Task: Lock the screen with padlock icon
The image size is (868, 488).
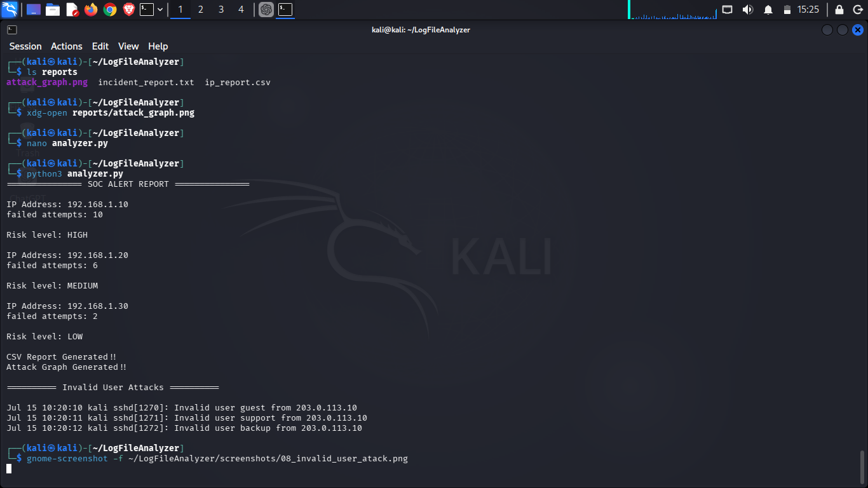Action: (x=839, y=10)
